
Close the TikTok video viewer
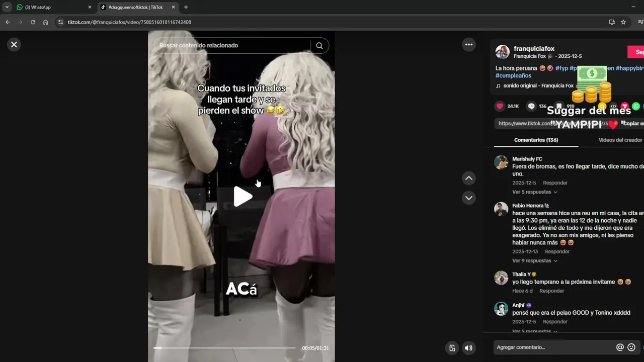14,44
